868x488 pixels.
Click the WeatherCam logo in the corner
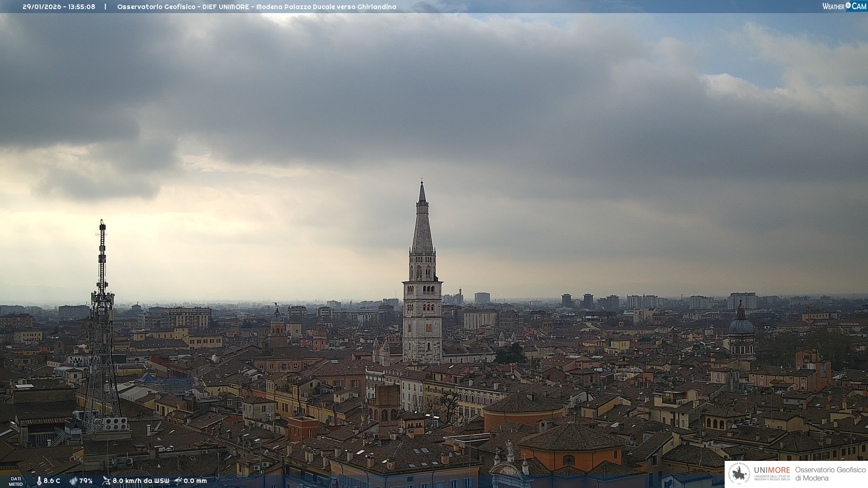[x=844, y=6]
